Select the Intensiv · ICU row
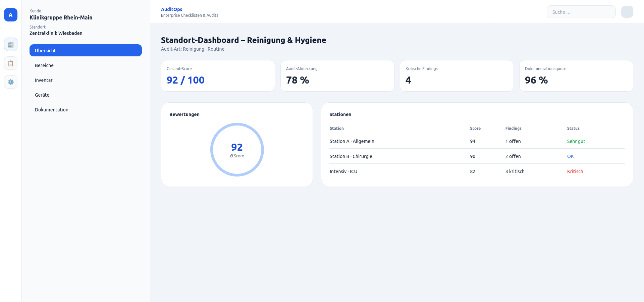This screenshot has height=302, width=644. [343, 171]
